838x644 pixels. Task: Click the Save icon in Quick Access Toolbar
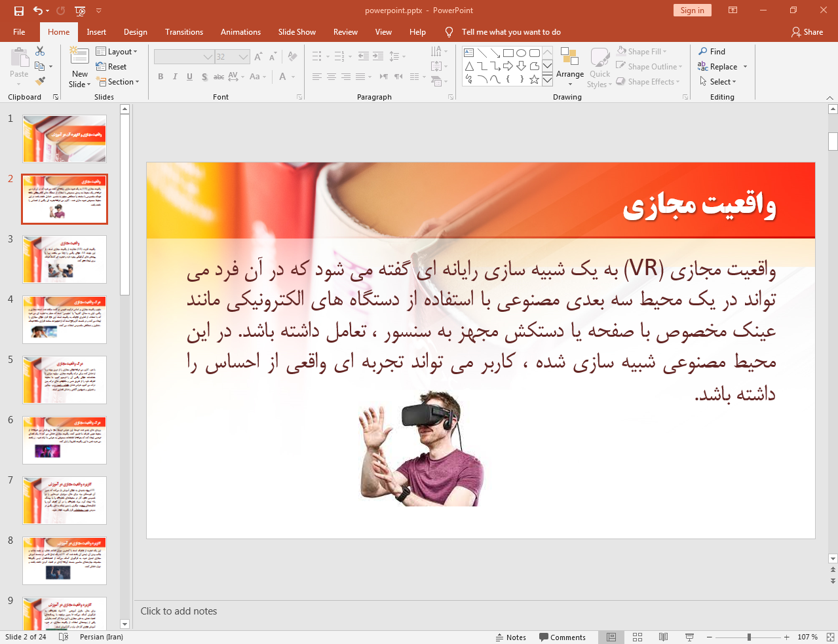click(18, 10)
